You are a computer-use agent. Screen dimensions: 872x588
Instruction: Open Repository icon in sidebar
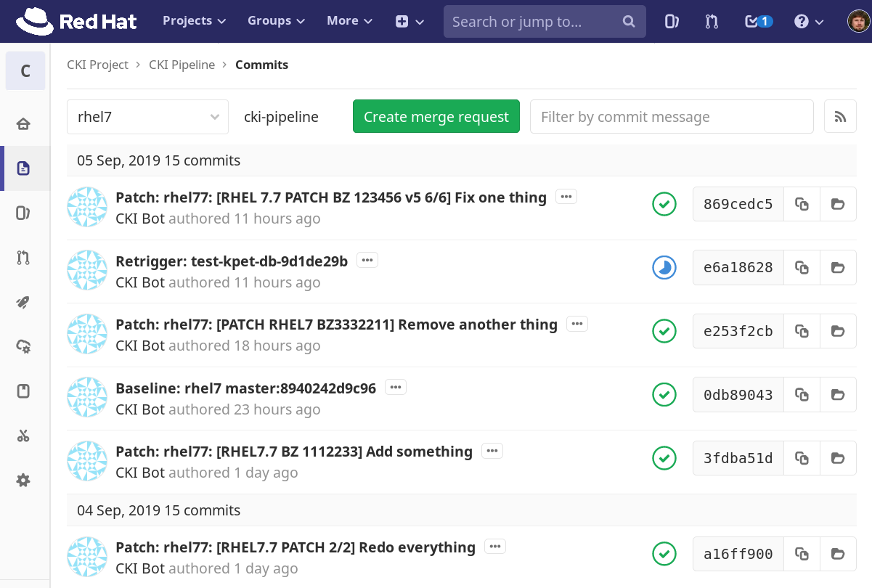pyautogui.click(x=23, y=168)
